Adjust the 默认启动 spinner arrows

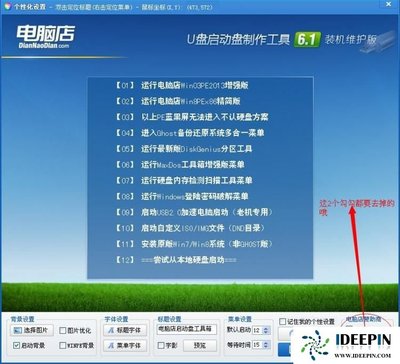pyautogui.click(x=266, y=330)
